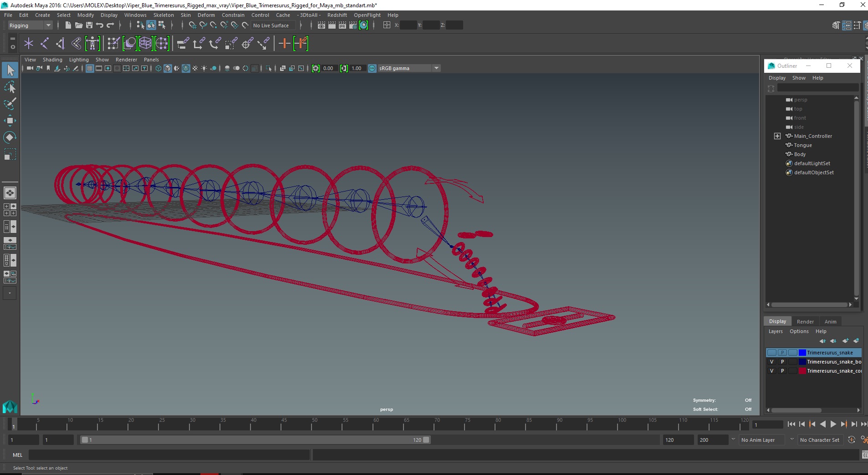Viewport: 868px width, 475px height.
Task: Select the Tongue node in the Outliner
Action: 802,145
